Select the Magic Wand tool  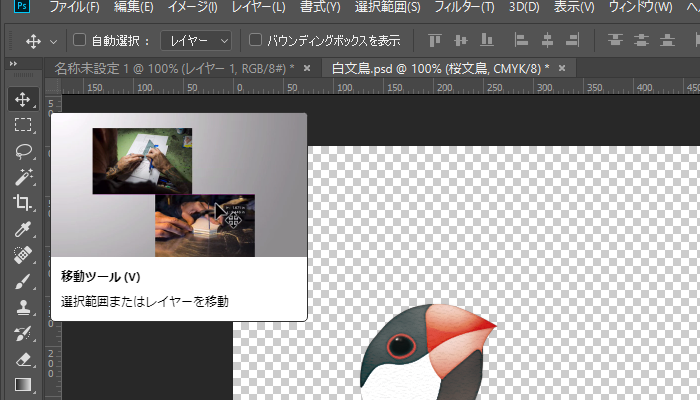click(x=23, y=177)
